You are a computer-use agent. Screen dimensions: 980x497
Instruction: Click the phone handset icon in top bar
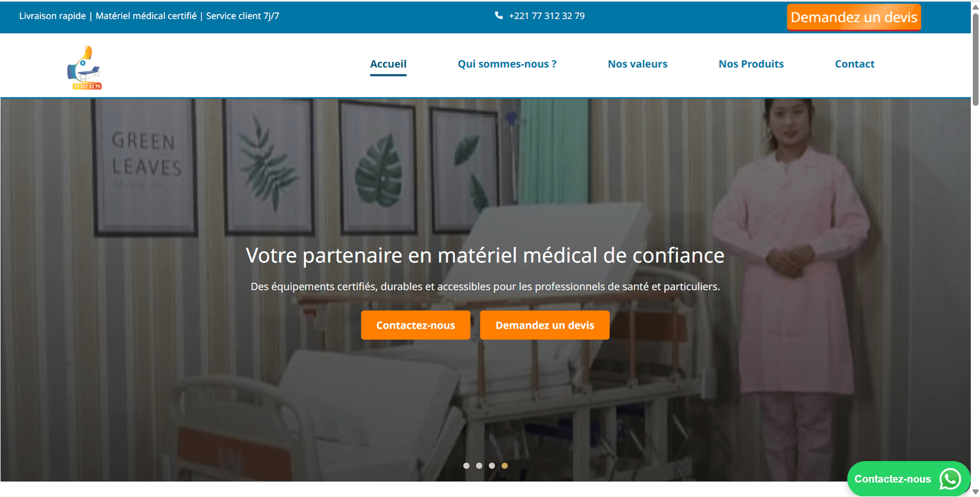[x=499, y=16]
